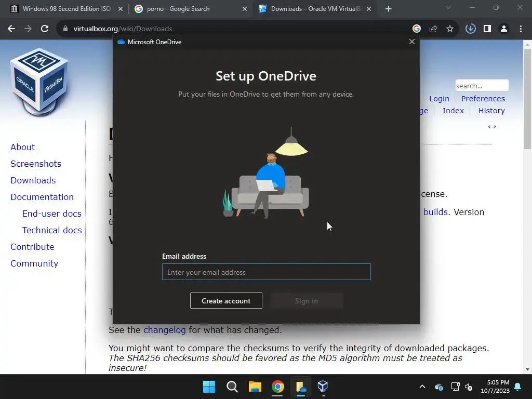Open File Explorer from the taskbar
The image size is (532, 399).
[255, 387]
